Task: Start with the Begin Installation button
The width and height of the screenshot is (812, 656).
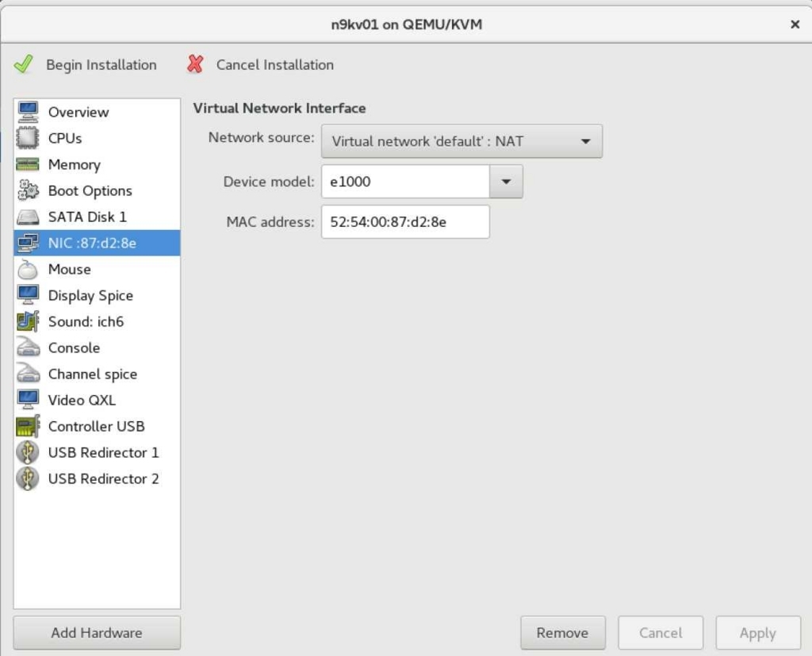Action: (x=86, y=65)
